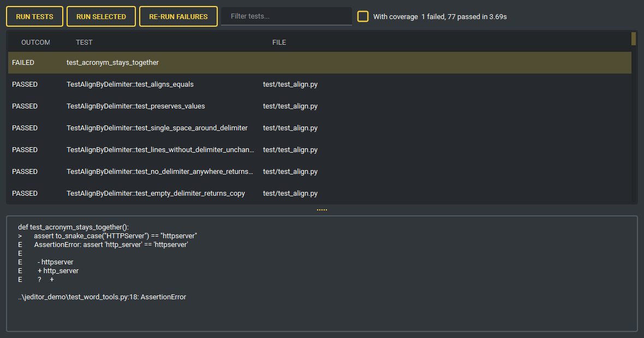Enable the With coverage checkbox
The width and height of the screenshot is (644, 338).
(363, 16)
